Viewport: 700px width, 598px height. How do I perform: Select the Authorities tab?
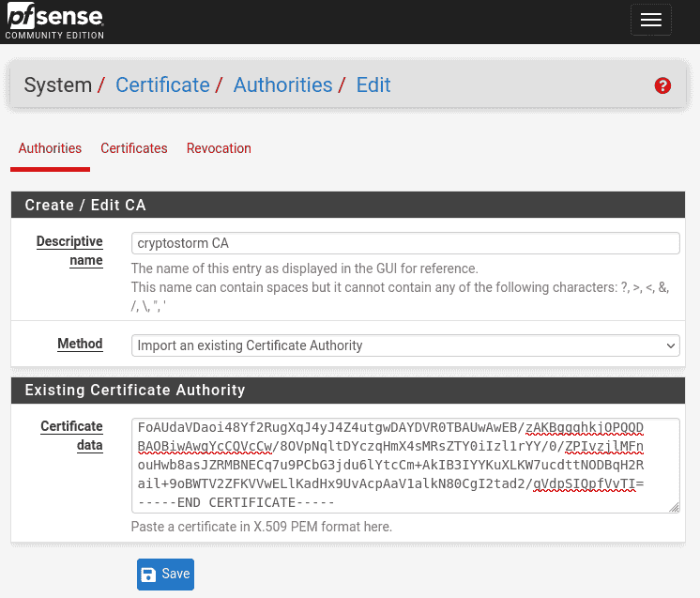point(50,148)
